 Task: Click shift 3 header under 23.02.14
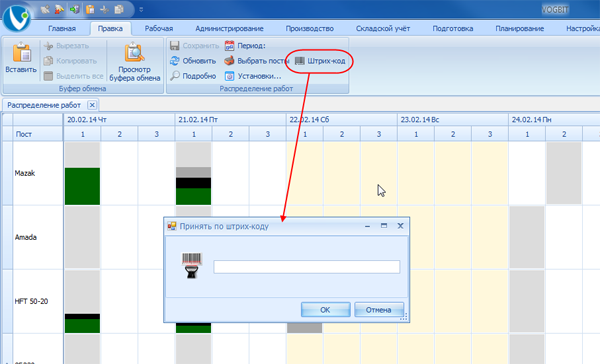coord(490,134)
